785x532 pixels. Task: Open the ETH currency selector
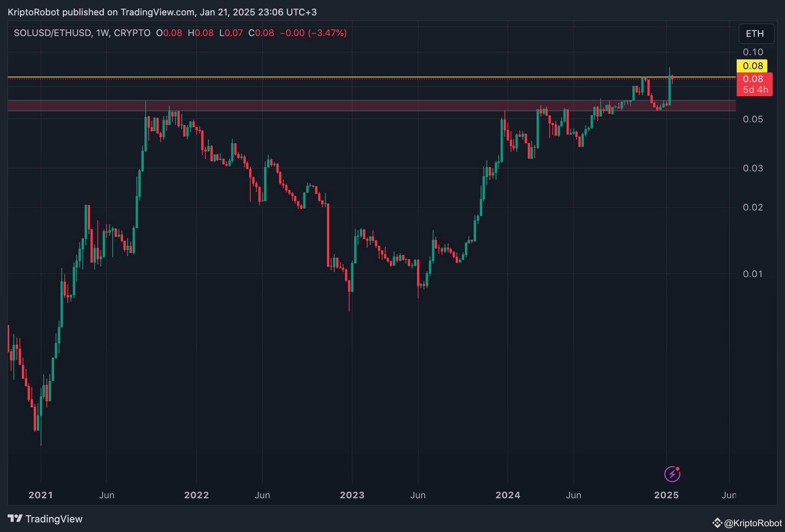[756, 34]
